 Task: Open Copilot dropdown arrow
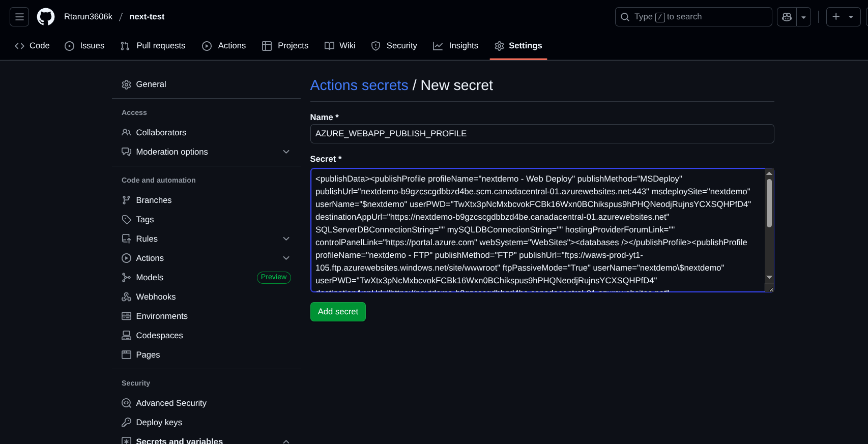click(x=803, y=17)
